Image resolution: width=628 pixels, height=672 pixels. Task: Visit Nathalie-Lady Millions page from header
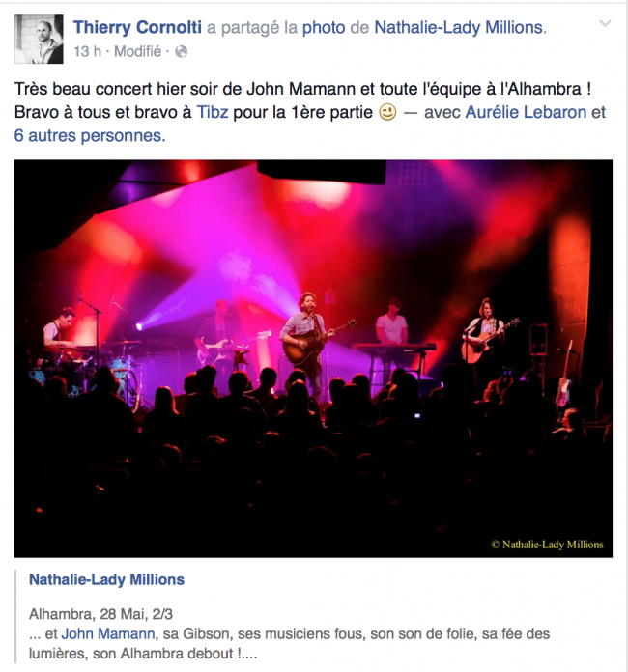click(x=459, y=27)
